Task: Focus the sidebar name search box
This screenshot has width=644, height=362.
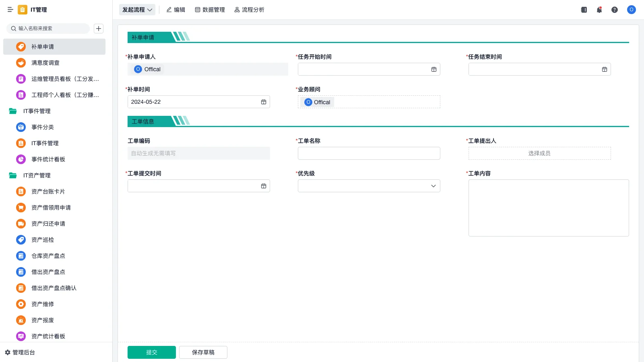Action: click(x=48, y=29)
